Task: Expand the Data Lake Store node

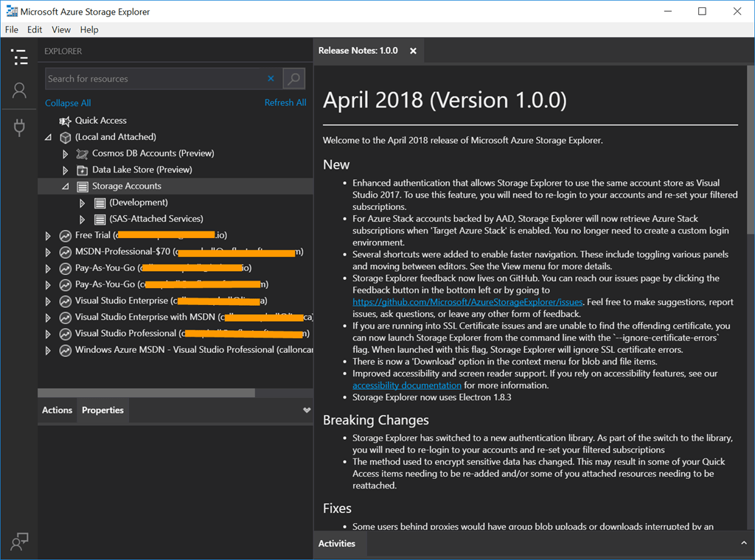Action: coord(66,170)
